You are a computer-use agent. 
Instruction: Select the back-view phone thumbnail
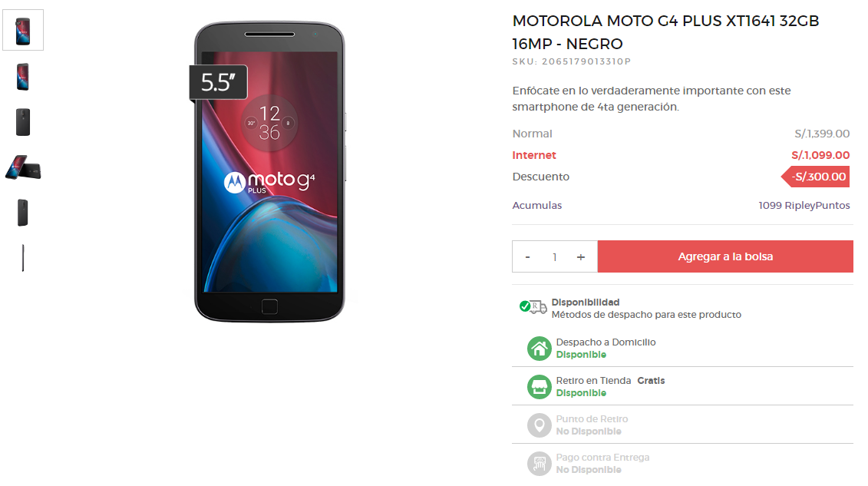[x=23, y=122]
